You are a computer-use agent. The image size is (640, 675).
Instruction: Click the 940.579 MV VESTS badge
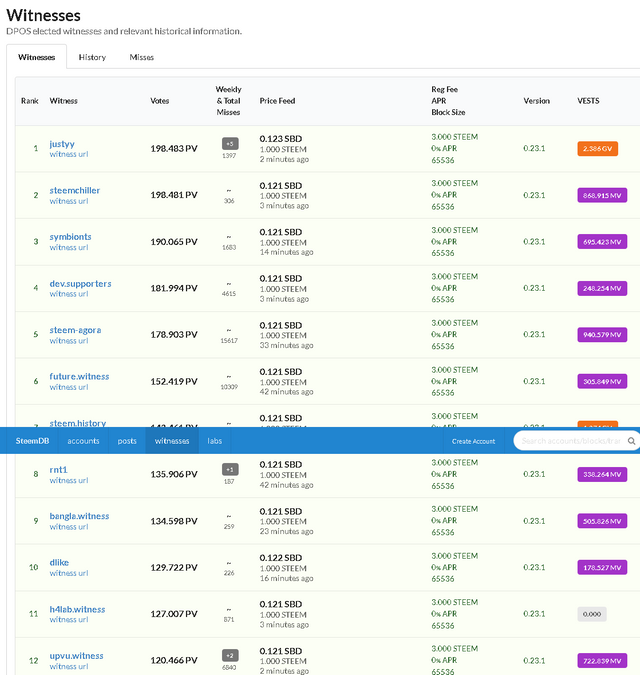pyautogui.click(x=602, y=335)
